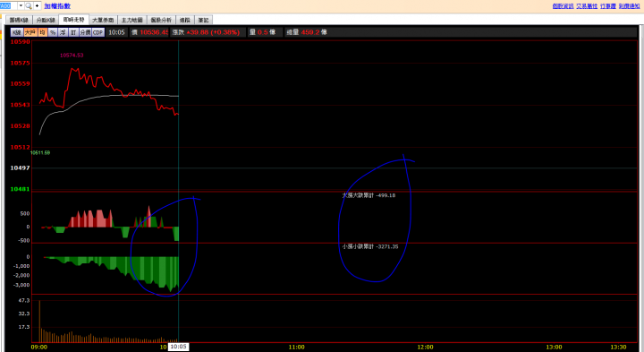Open the 加權指數 title link
644x352 pixels.
pyautogui.click(x=57, y=5)
